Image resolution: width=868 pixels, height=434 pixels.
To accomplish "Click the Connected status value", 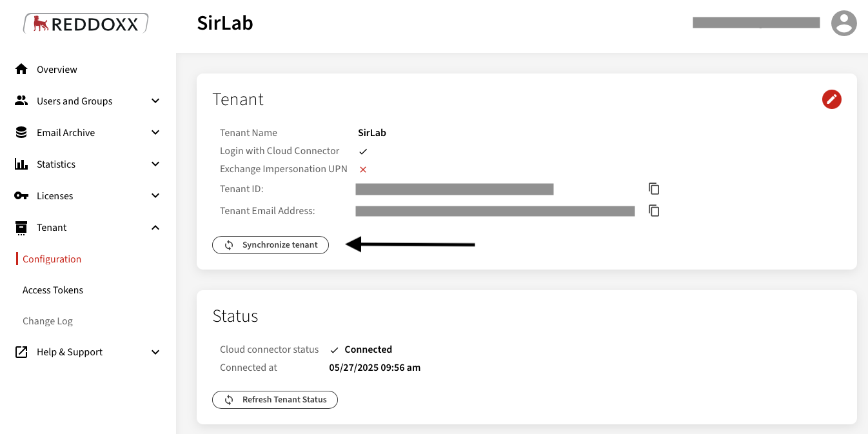I will point(368,350).
